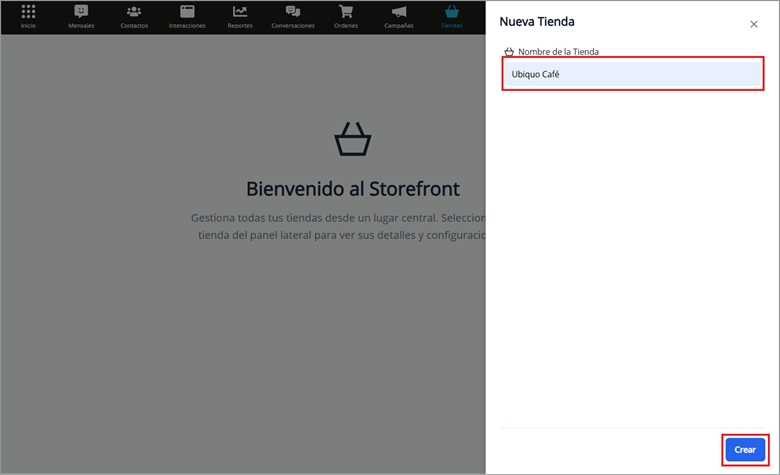Open the Mensajes chat icon
This screenshot has height=475, width=780.
point(81,12)
